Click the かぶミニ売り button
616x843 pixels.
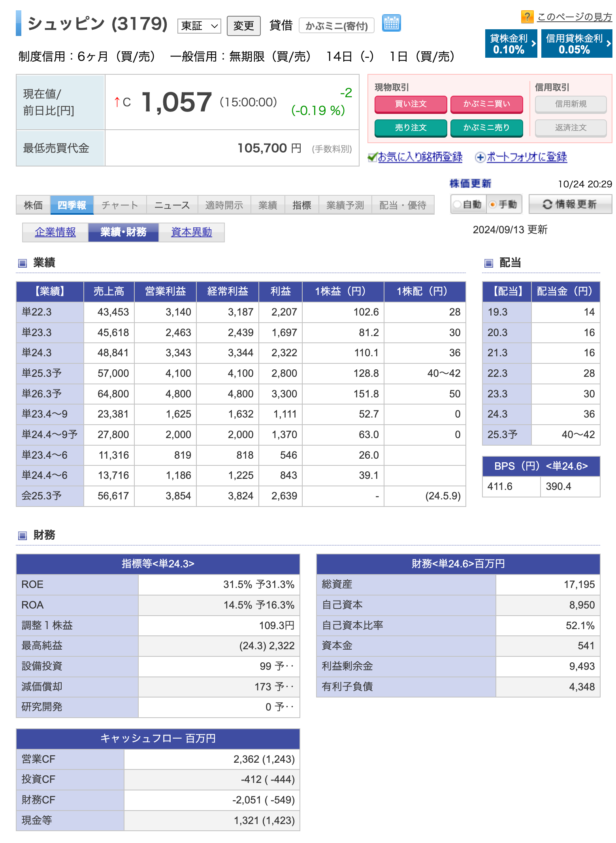[x=487, y=128]
